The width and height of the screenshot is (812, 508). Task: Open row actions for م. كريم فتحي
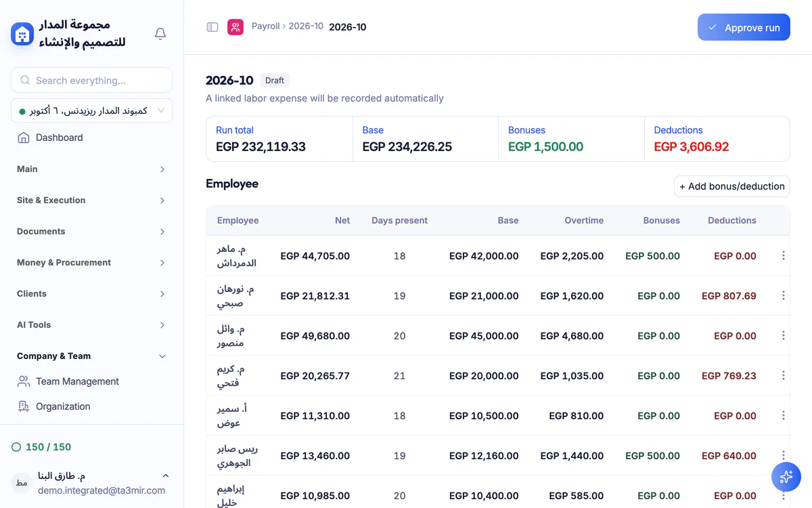pos(784,375)
